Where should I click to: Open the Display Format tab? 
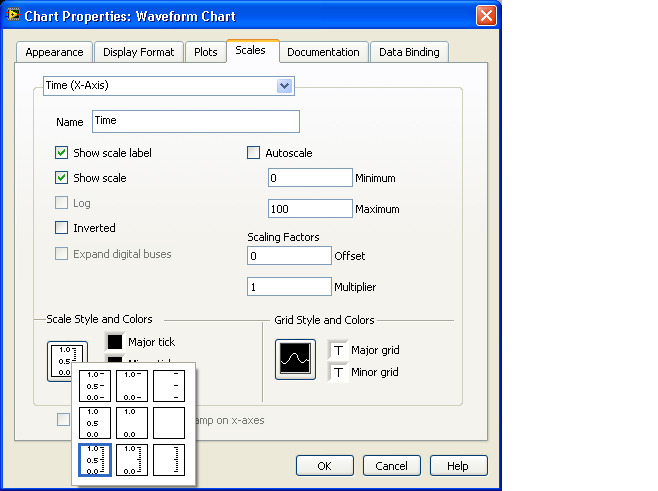[x=138, y=52]
